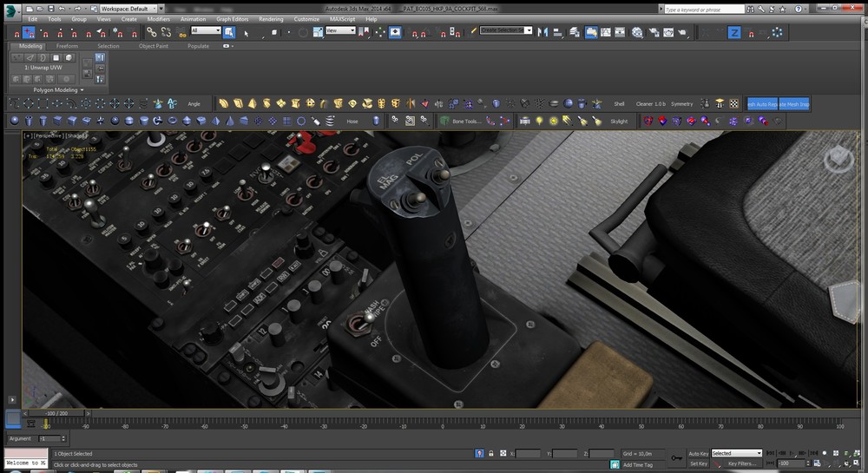The height and width of the screenshot is (473, 868).
Task: Expand the Polygon Modeling panel arrow
Action: [x=82, y=89]
